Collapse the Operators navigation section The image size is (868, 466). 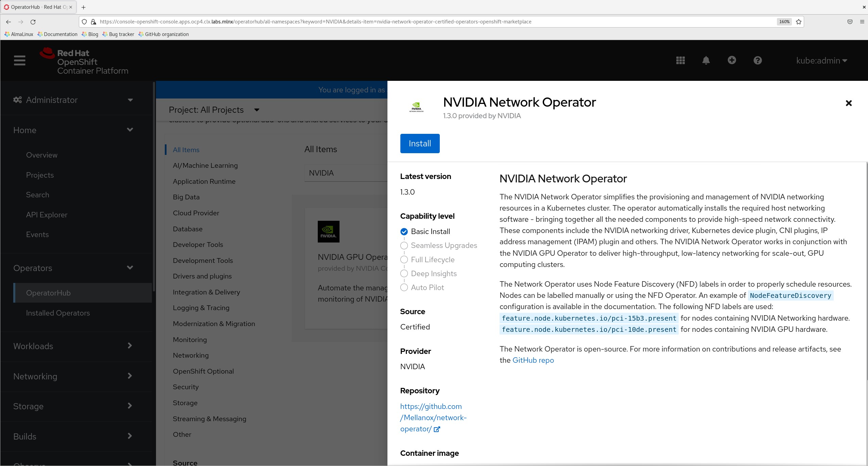click(x=73, y=268)
